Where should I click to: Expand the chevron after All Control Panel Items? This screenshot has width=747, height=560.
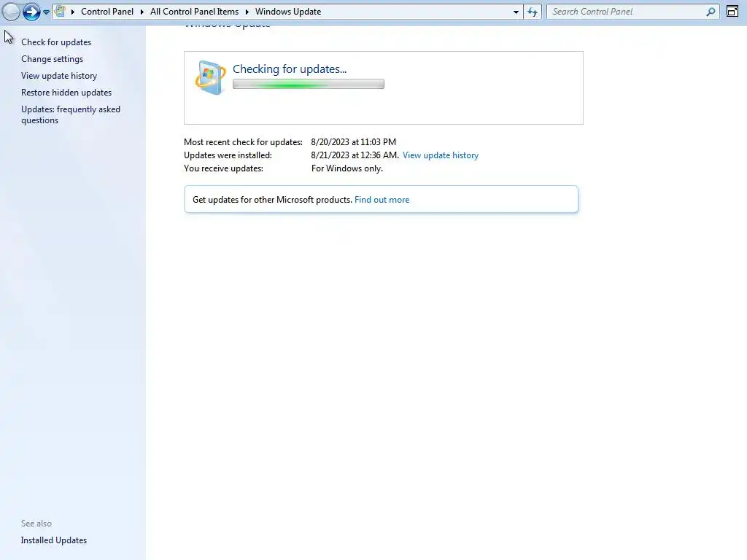click(x=247, y=12)
